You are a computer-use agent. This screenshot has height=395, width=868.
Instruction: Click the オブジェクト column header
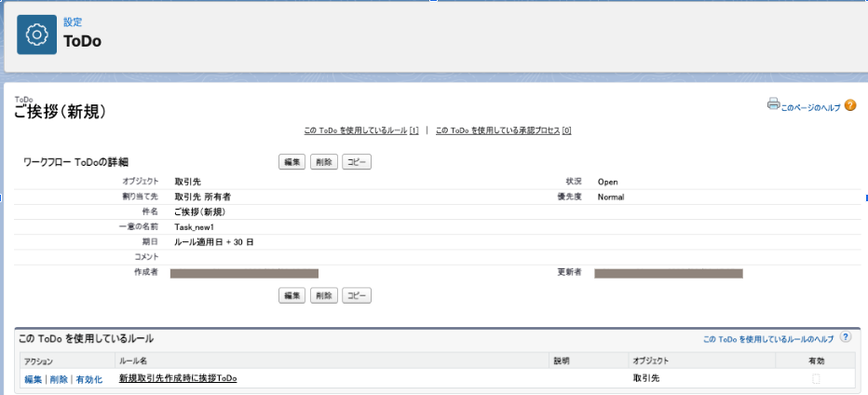click(651, 361)
